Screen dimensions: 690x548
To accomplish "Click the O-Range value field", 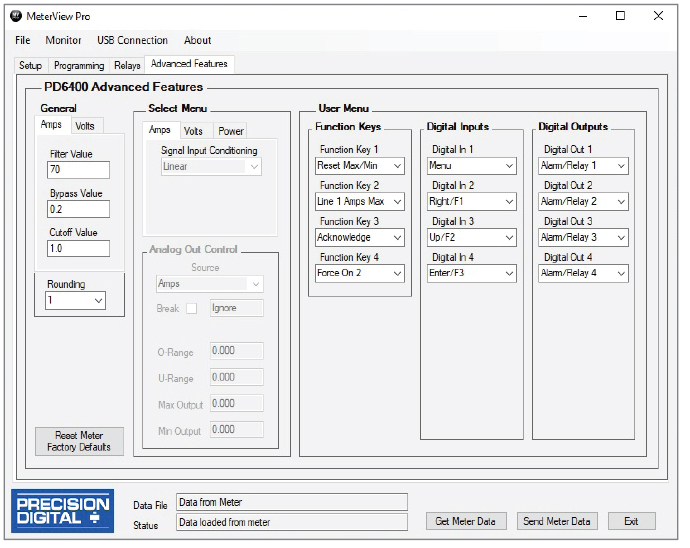I will click(237, 351).
